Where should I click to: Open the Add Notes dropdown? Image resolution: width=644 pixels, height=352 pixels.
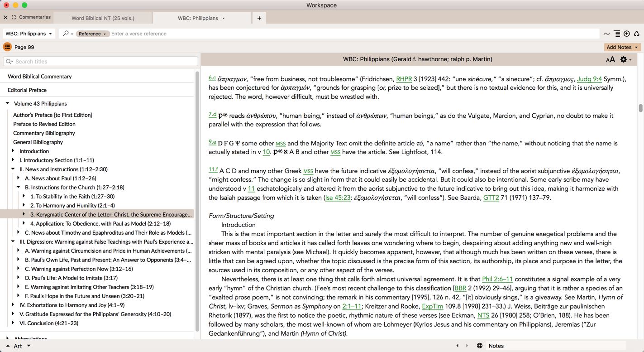coord(622,47)
